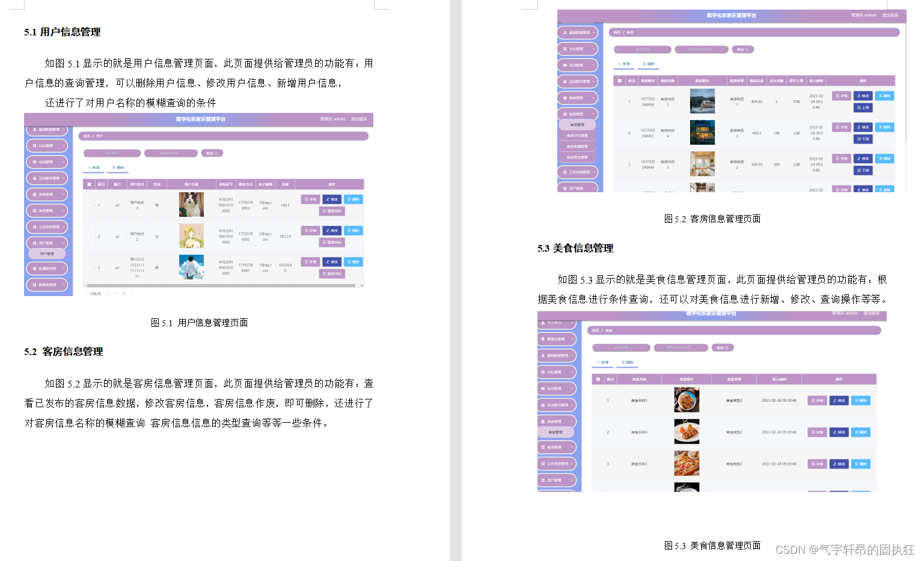The height and width of the screenshot is (561, 924).
Task: Expand 论坛管理 menu in user page sidebar
Action: tap(47, 145)
